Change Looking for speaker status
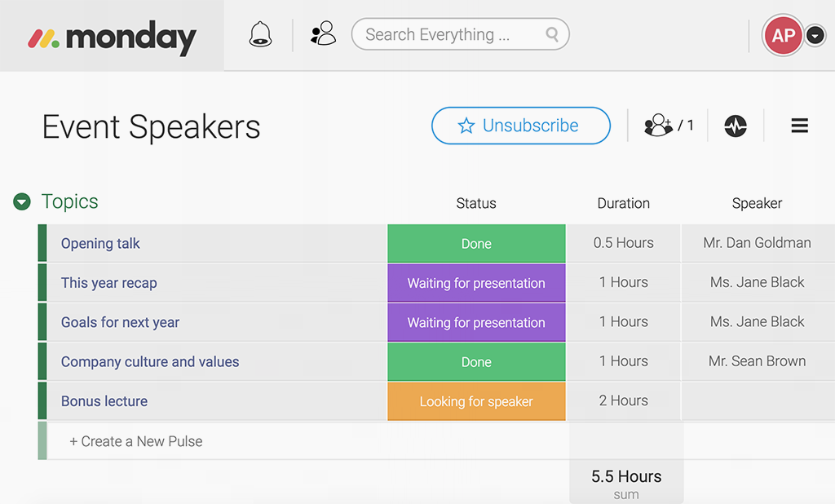This screenshot has height=504, width=835. pos(476,401)
